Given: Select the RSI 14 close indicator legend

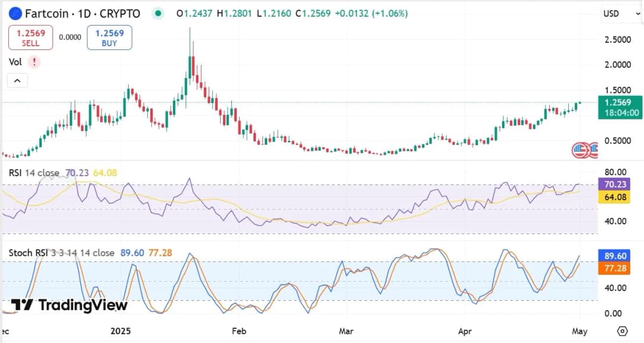Looking at the screenshot, I should [x=34, y=173].
